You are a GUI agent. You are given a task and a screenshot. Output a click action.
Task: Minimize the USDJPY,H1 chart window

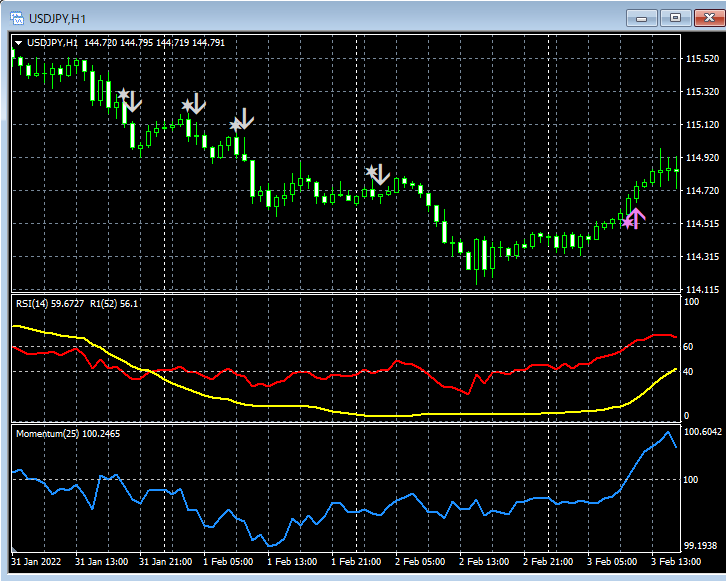(x=642, y=19)
